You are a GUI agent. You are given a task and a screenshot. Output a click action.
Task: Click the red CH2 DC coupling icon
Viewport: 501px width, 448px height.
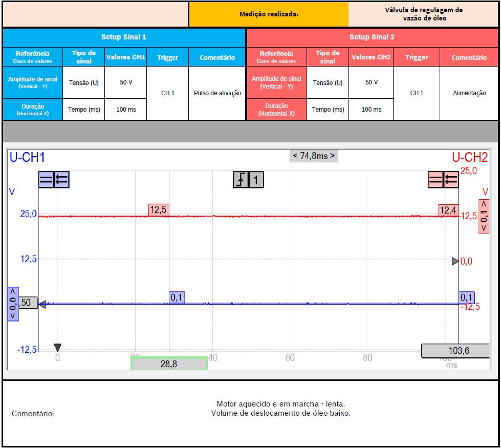point(436,180)
